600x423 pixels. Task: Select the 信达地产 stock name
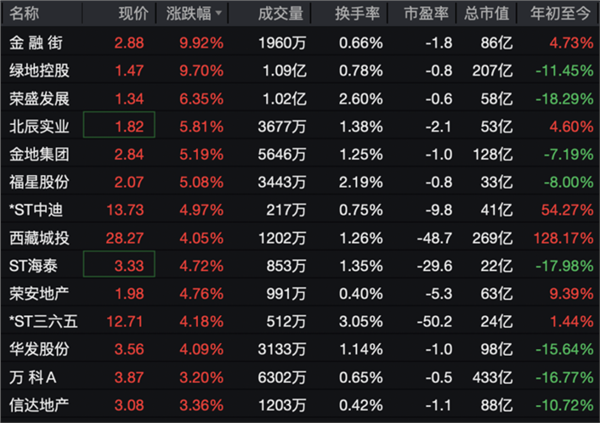[x=39, y=404]
